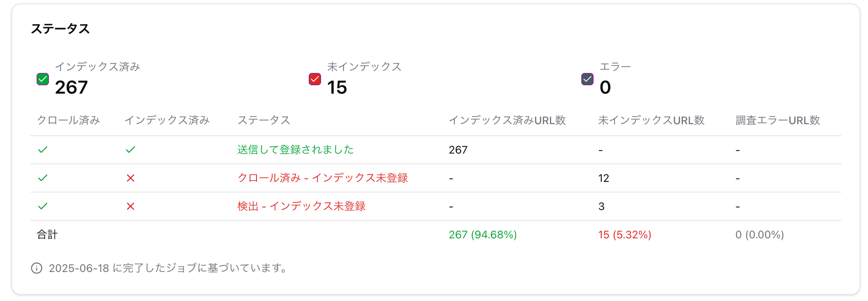Click the 12 unindexed URL count
The image size is (868, 301).
pos(604,178)
